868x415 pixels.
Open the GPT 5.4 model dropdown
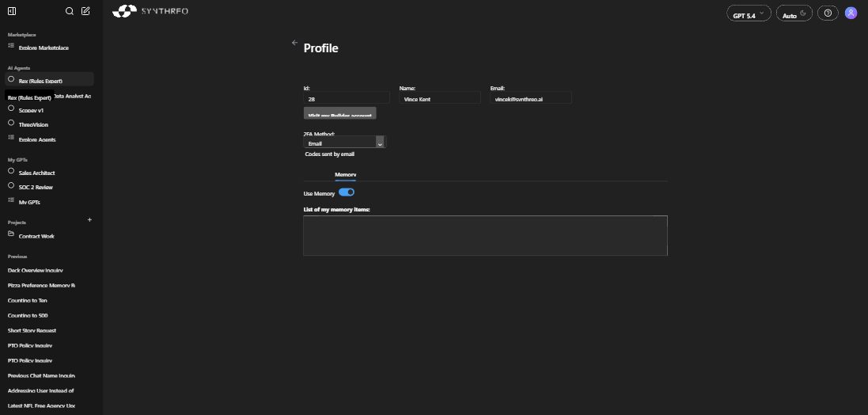click(749, 13)
